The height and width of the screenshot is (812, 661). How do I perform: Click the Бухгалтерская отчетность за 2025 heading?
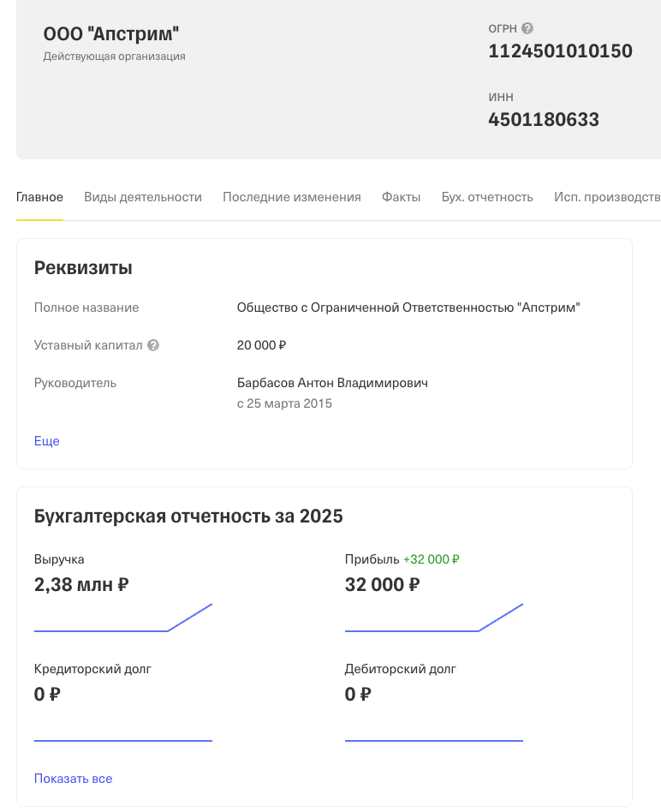coord(188,516)
